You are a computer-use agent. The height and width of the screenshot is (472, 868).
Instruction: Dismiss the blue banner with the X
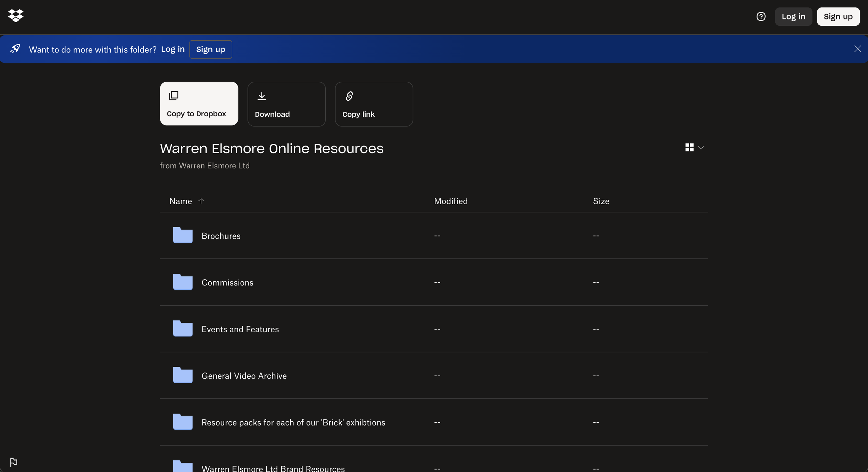click(x=857, y=49)
